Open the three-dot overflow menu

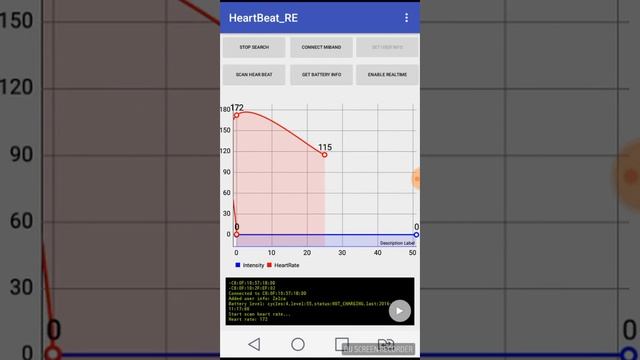(406, 18)
